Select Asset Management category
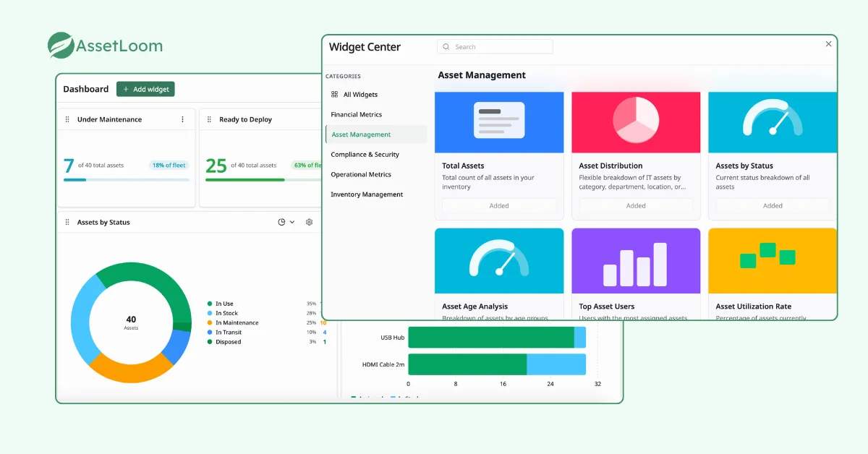 (376, 134)
